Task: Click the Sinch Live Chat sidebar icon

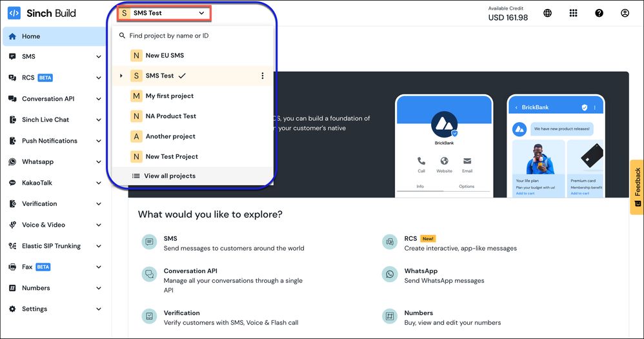Action: (12, 119)
